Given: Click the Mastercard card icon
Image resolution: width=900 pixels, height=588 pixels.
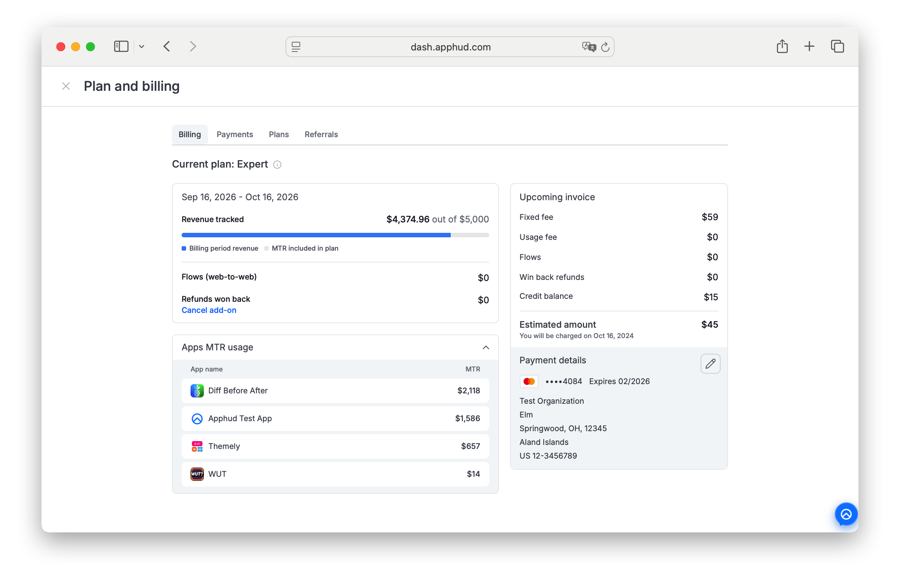Looking at the screenshot, I should tap(529, 381).
